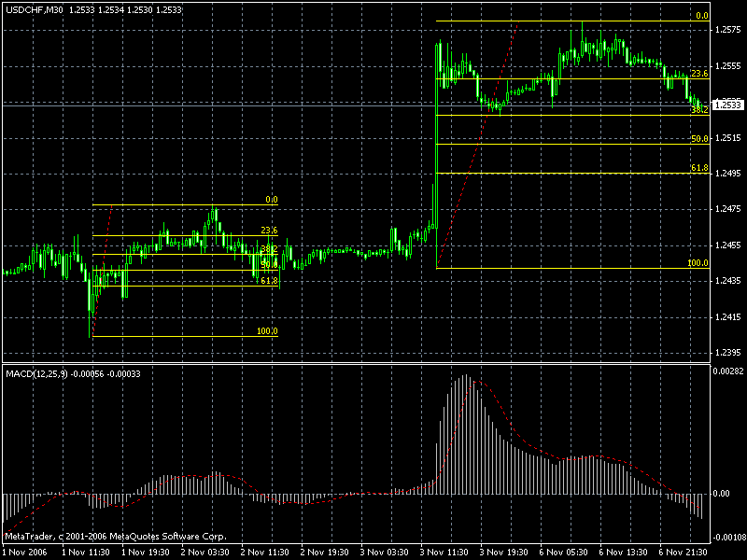Image resolution: width=747 pixels, height=560 pixels.
Task: Click the 2 Nov 03:30 time label
Action: (205, 553)
